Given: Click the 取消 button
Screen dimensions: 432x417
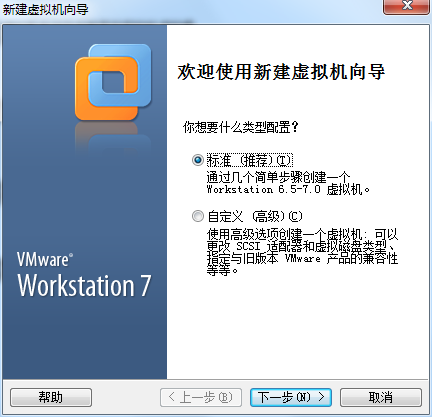Looking at the screenshot, I should [x=381, y=397].
